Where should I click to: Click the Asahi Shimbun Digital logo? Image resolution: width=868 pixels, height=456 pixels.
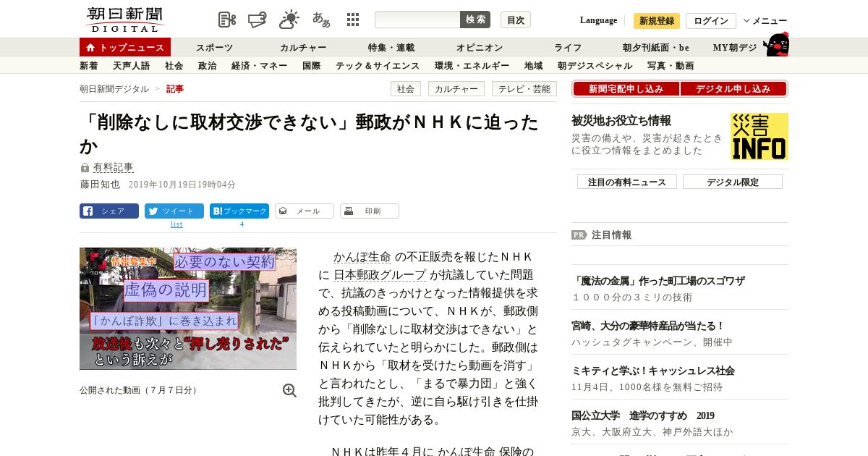124,20
